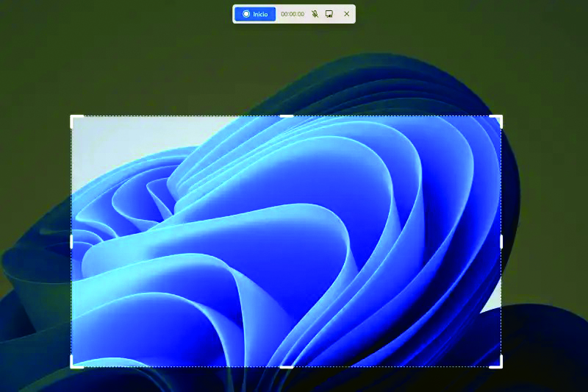
Task: Click the bottom-right corner selection handle
Action: [496, 362]
